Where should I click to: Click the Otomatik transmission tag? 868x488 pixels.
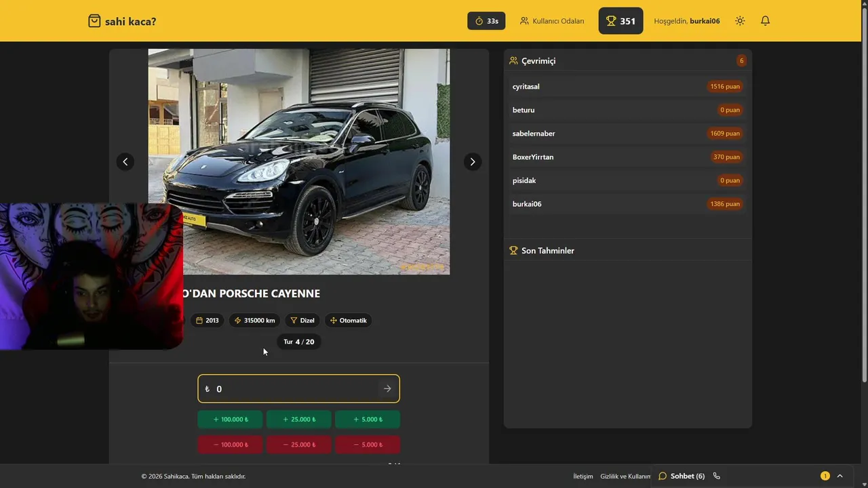[348, 321]
